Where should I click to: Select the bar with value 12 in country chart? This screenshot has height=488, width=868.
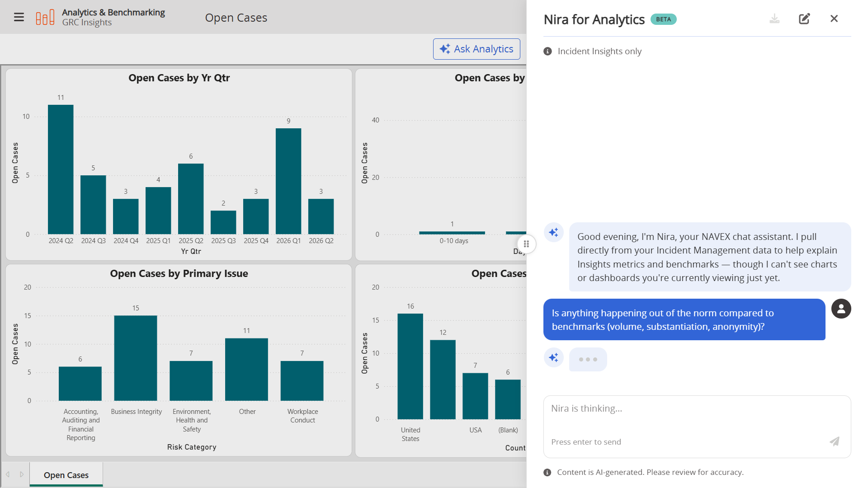pos(443,380)
